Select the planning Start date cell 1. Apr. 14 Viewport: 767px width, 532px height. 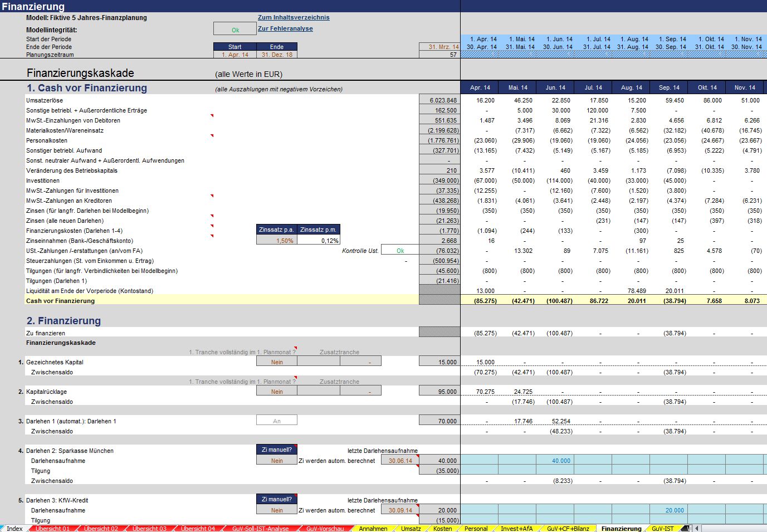pos(235,55)
